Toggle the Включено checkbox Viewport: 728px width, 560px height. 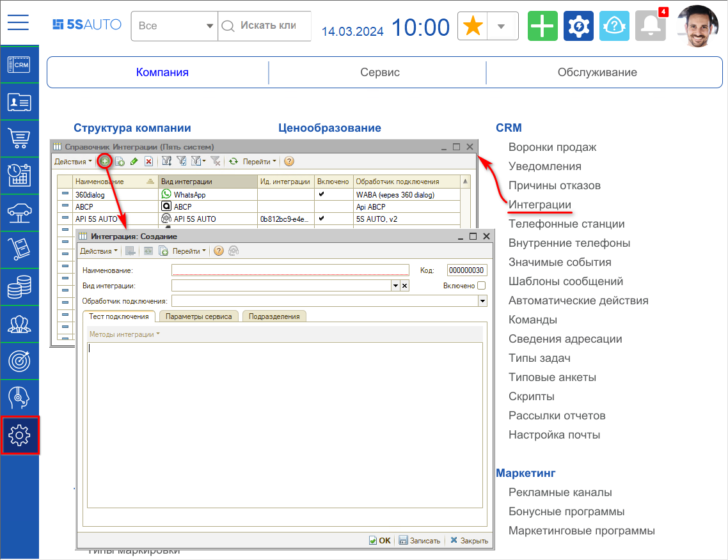[x=482, y=286]
